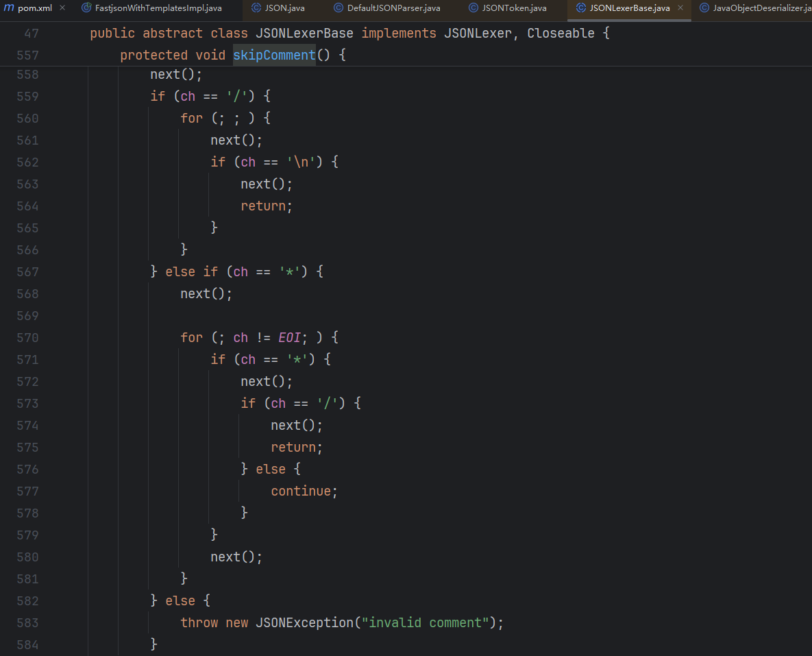
Task: Click the highlighted skipComment method name
Action: (x=274, y=56)
